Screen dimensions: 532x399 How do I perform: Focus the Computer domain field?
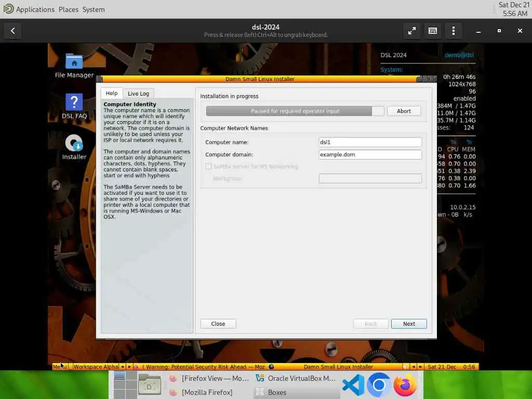click(x=370, y=154)
